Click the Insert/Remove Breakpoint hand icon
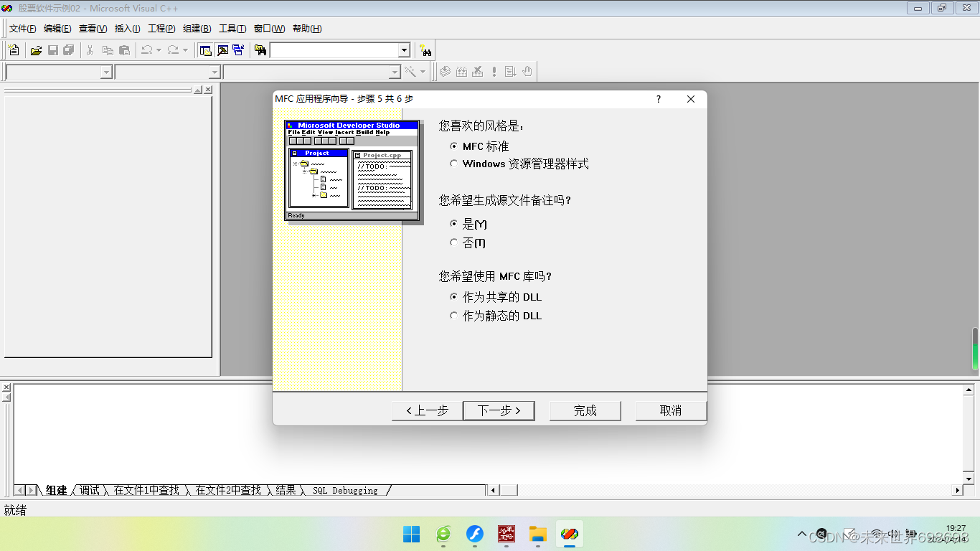 tap(527, 72)
